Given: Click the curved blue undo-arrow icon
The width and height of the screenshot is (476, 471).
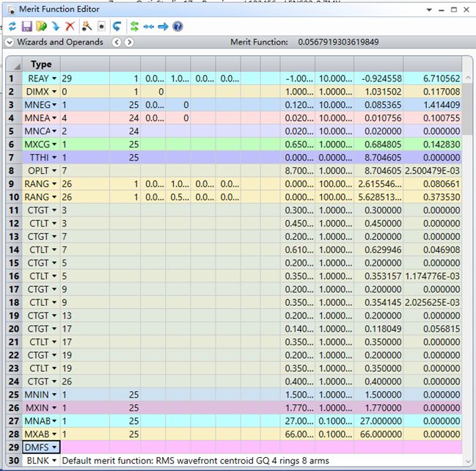Looking at the screenshot, I should (117, 26).
